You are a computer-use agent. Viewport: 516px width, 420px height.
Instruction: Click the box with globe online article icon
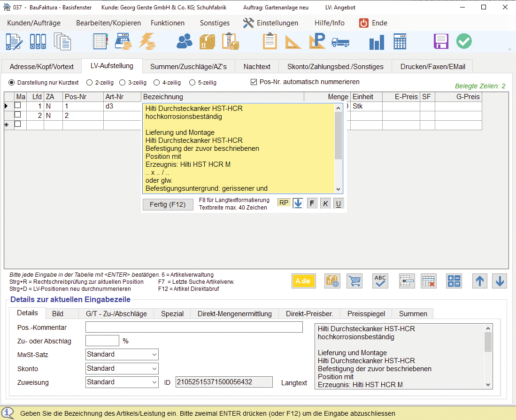coord(332,281)
